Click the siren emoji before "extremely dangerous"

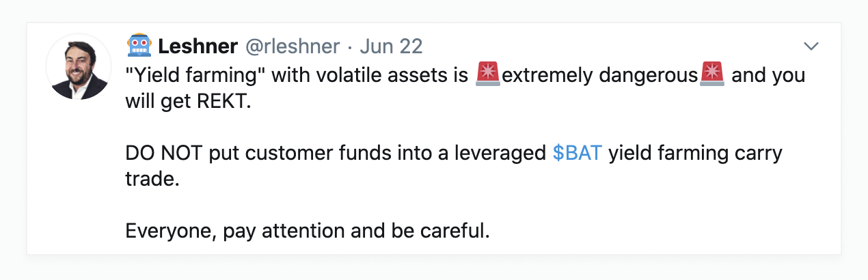pyautogui.click(x=488, y=74)
